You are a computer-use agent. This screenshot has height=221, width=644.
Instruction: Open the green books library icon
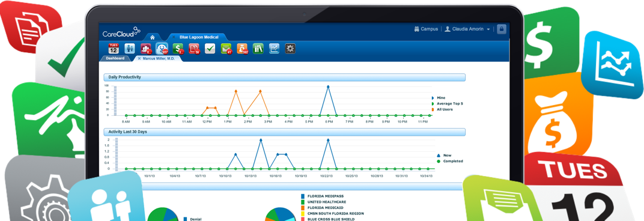258,49
